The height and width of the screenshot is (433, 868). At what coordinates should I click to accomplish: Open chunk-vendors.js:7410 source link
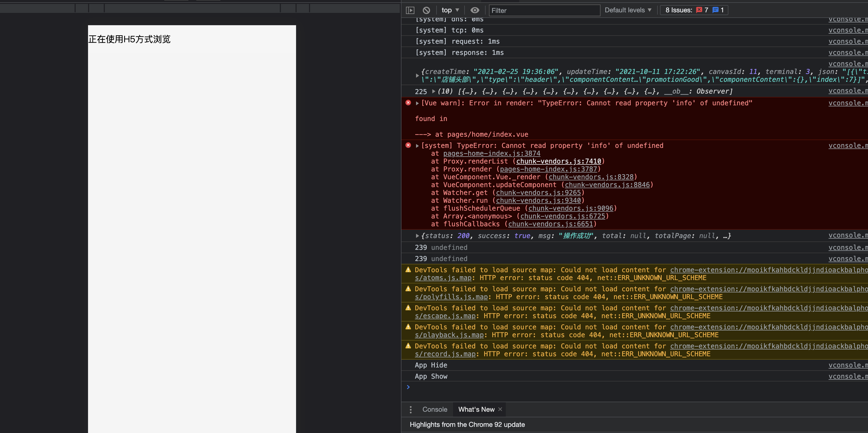(559, 161)
